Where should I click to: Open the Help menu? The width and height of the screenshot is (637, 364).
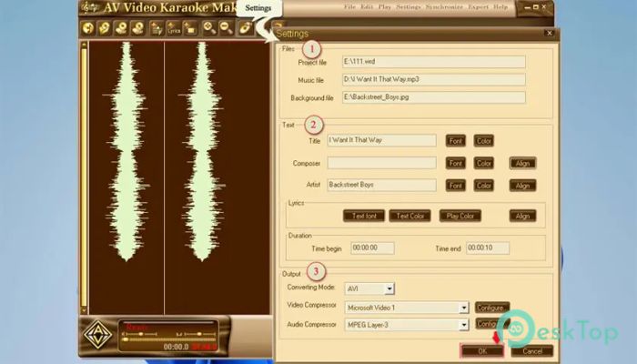500,7
